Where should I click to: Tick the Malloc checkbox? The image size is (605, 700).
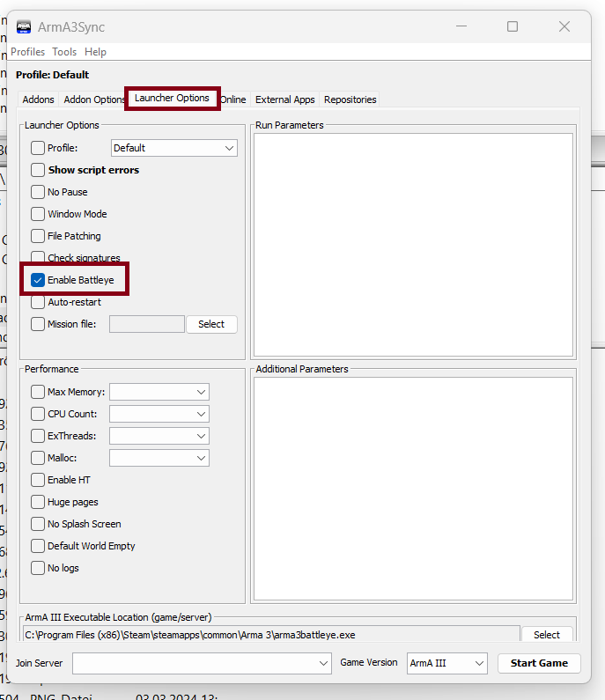tap(38, 458)
